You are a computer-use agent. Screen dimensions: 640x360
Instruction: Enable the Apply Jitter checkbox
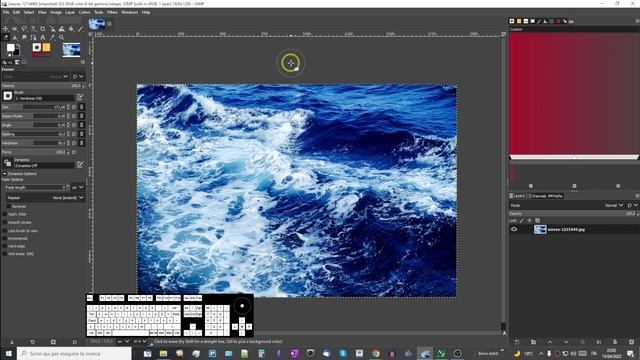pos(5,214)
